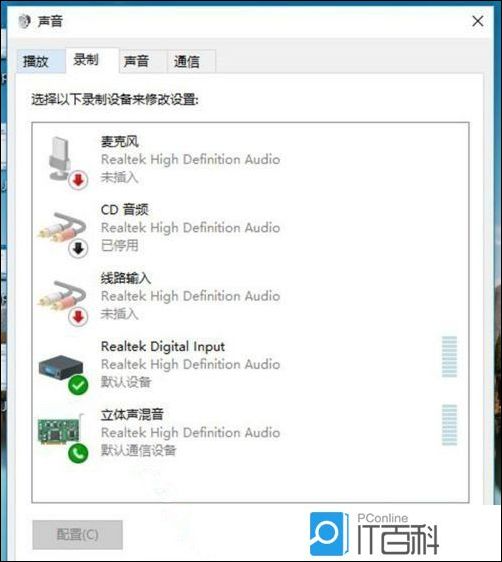Select the CD 音频 已停用 list entry
The height and width of the screenshot is (562, 502).
[x=250, y=228]
